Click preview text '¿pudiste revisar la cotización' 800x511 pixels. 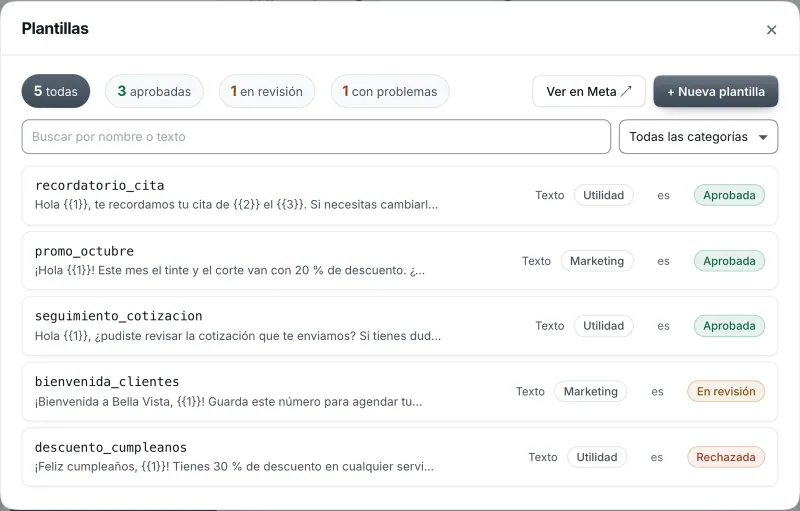point(238,336)
